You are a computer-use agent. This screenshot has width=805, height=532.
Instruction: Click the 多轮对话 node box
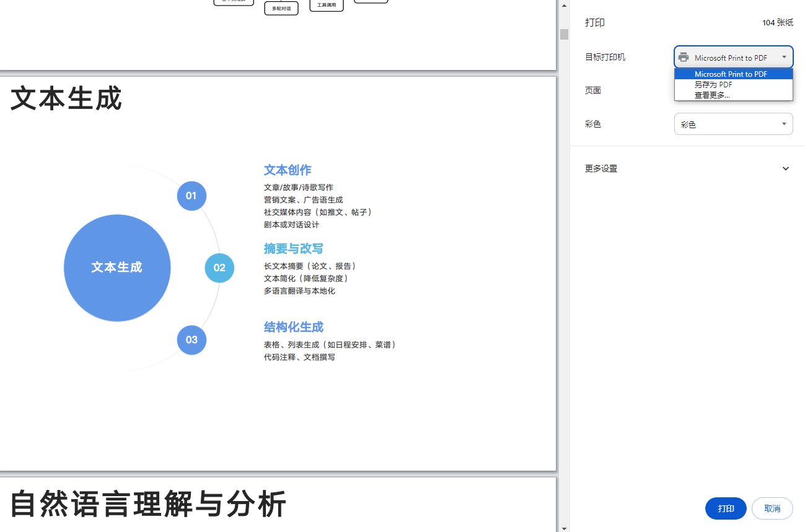click(281, 8)
